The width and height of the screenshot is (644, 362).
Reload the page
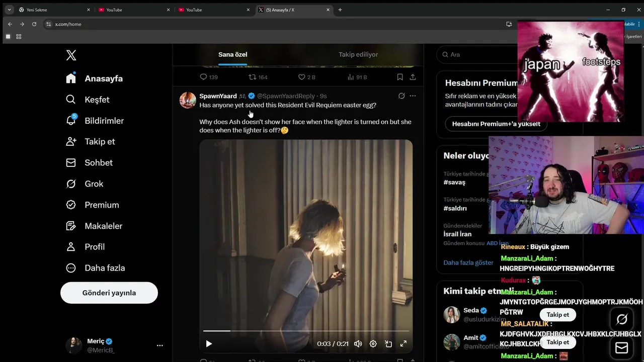(34, 24)
